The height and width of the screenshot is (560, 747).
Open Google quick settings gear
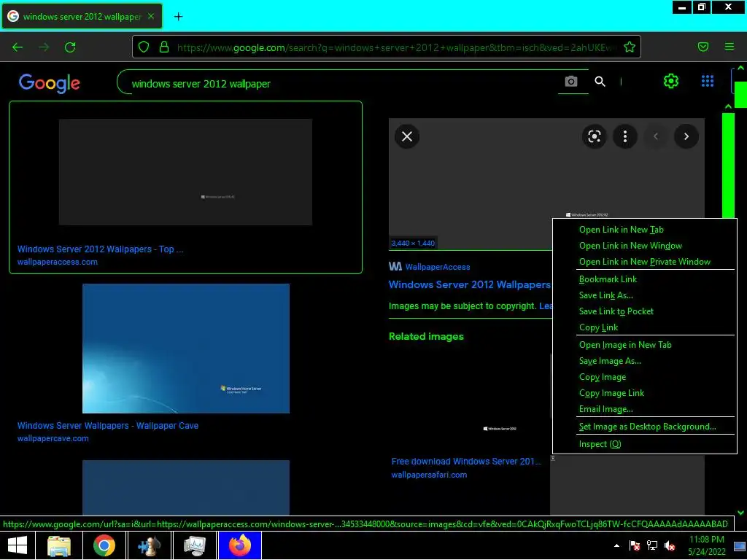671,81
